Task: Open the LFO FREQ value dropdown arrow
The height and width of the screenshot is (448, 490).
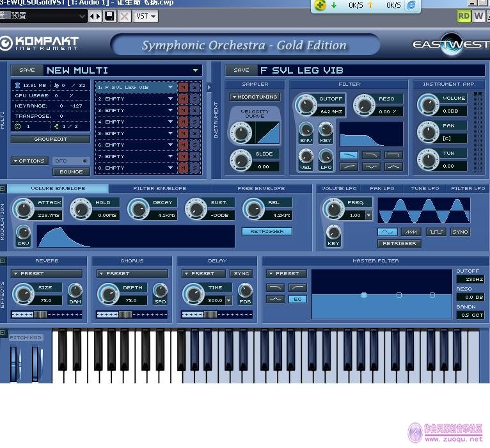Action: point(369,216)
